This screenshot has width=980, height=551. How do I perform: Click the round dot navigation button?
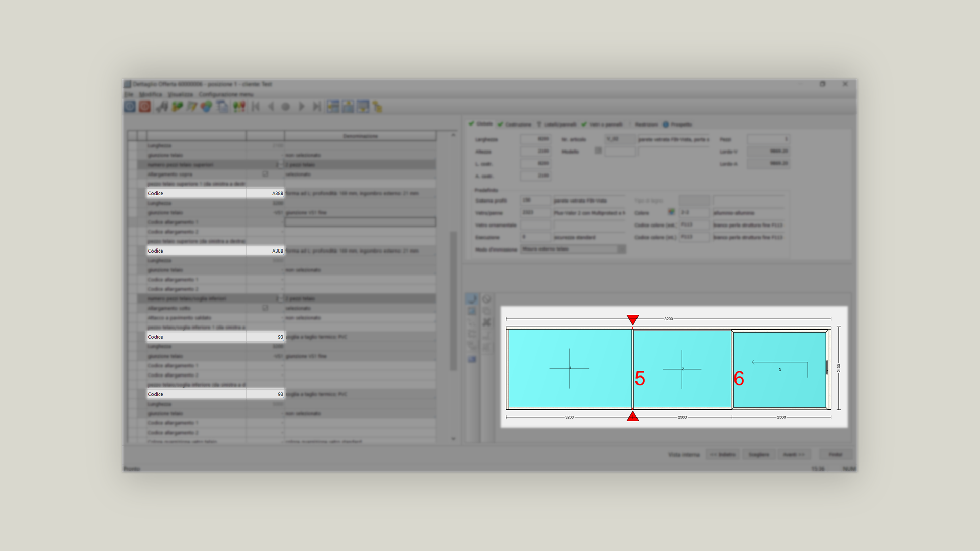point(286,107)
